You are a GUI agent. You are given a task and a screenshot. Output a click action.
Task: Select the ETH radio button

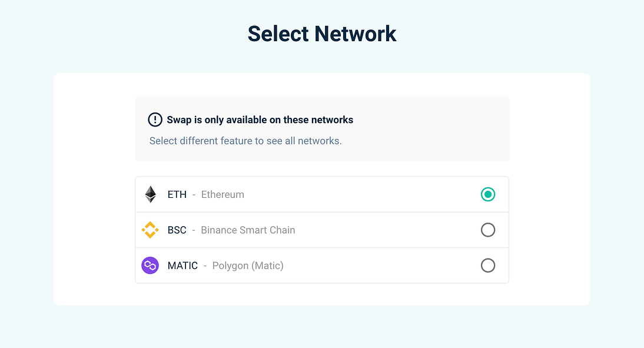[488, 194]
